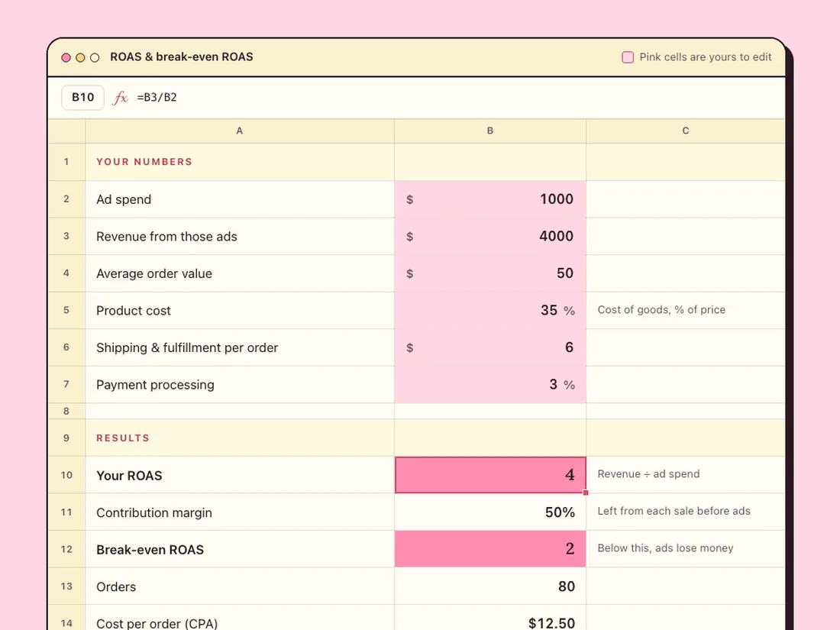The width and height of the screenshot is (840, 630).
Task: Select row 8 header
Action: (66, 411)
